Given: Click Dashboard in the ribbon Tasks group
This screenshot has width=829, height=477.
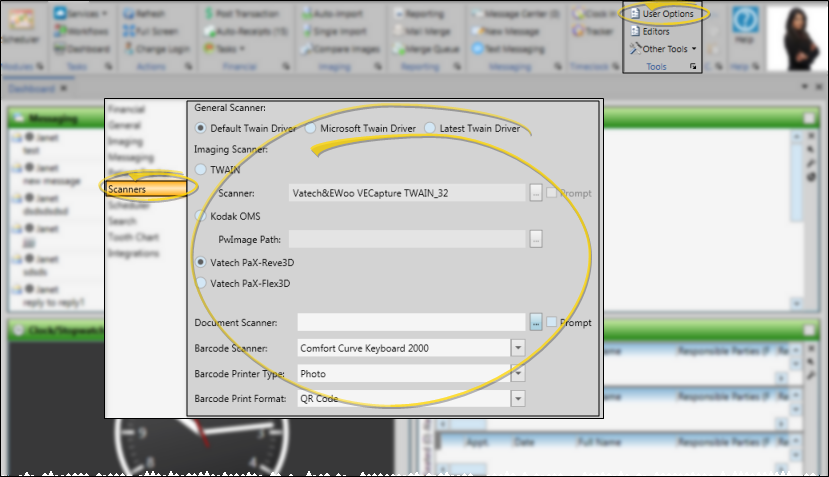Looking at the screenshot, I should (82, 49).
